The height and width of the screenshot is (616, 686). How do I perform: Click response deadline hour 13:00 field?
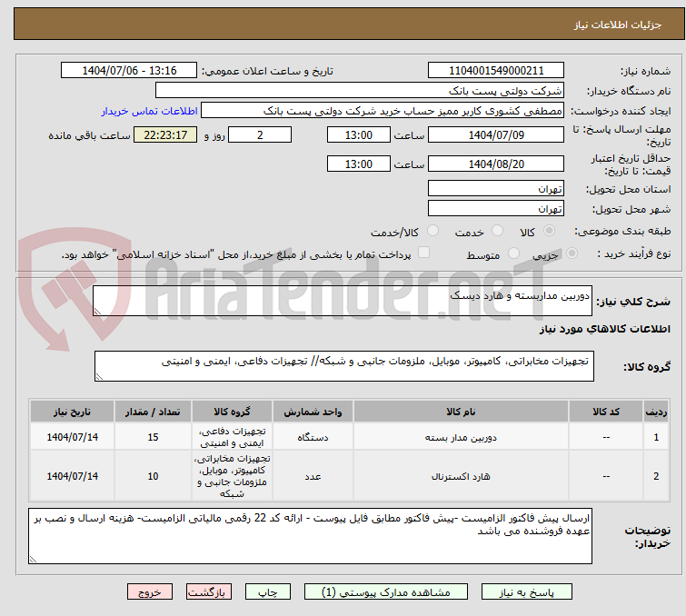tap(358, 134)
